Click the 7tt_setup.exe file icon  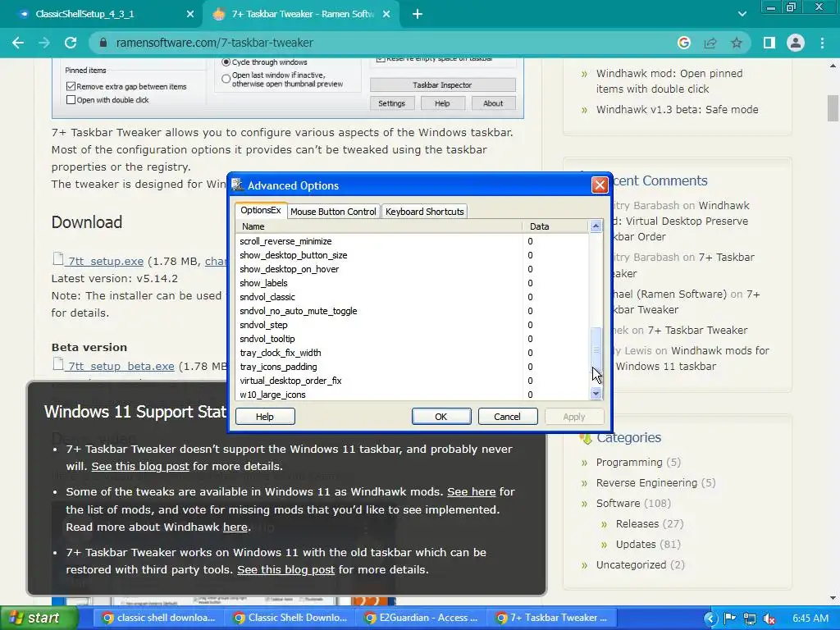click(58, 258)
